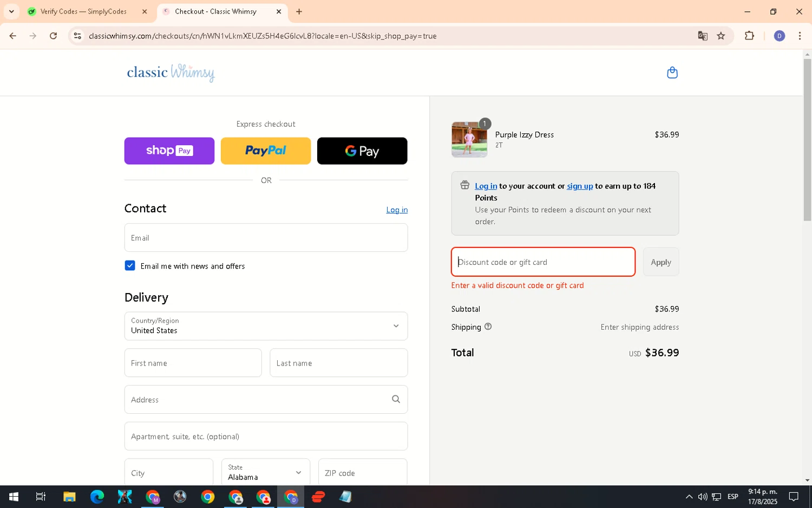Click the browser forward arrow

(33, 36)
